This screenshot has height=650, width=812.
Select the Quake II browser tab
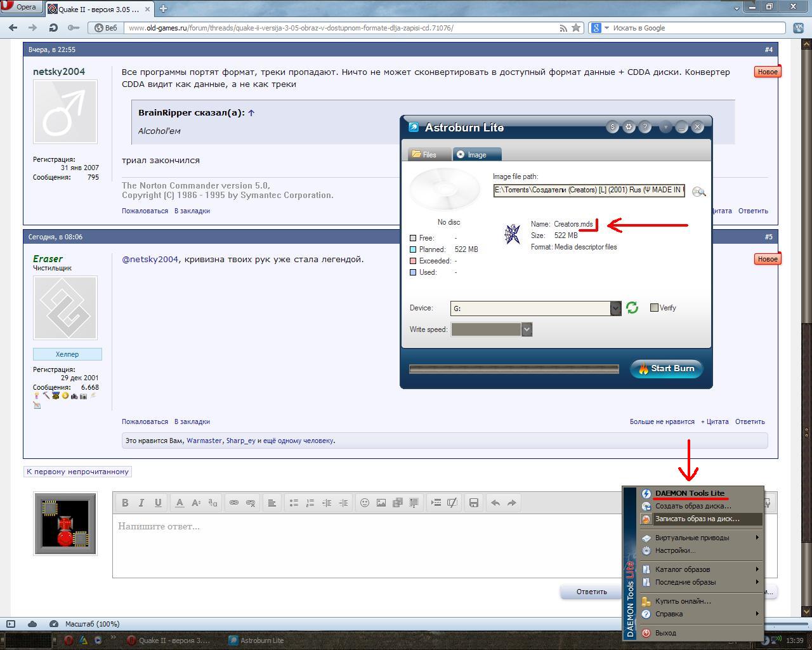point(98,9)
